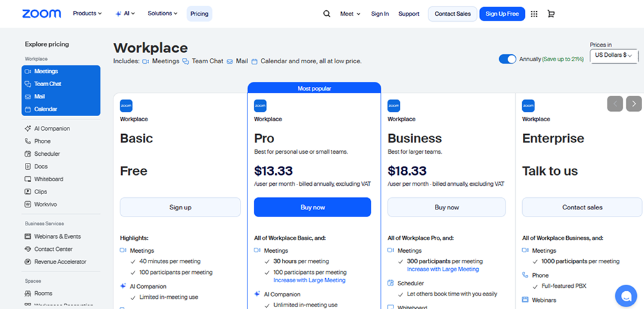The width and height of the screenshot is (644, 309).
Task: Open the chat support bubble
Action: click(x=626, y=296)
